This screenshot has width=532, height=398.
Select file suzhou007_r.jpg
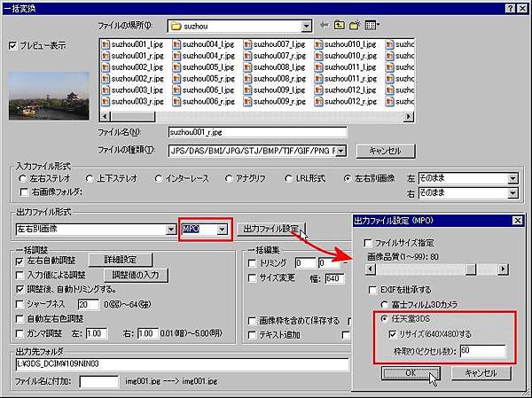[x=275, y=55]
